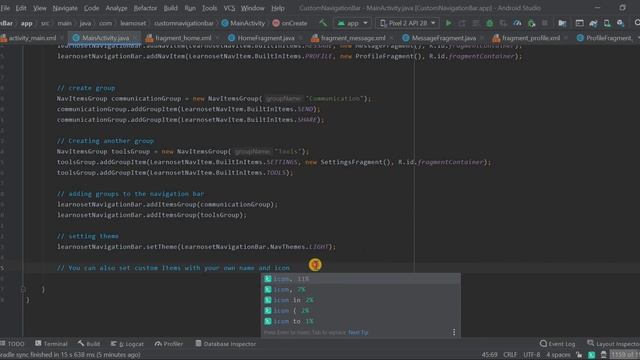Click three-dots options in completion popup
This screenshot has height=360, width=640.
[454, 332]
